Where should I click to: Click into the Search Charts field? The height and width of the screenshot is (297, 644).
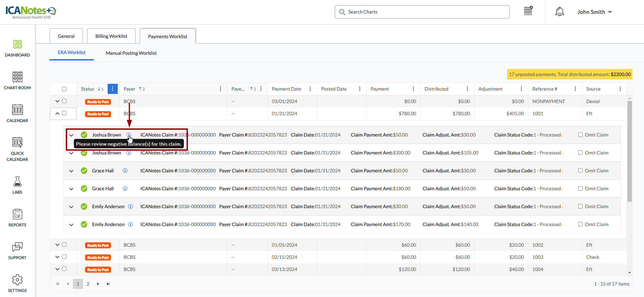point(422,12)
